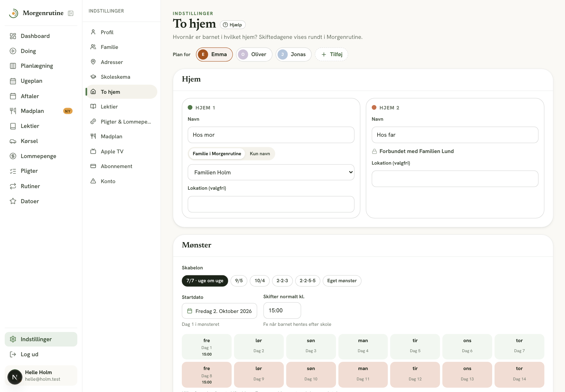Screen dimensions: 565x392
Task: Open the Planlægning columns icon
Action: [13, 66]
